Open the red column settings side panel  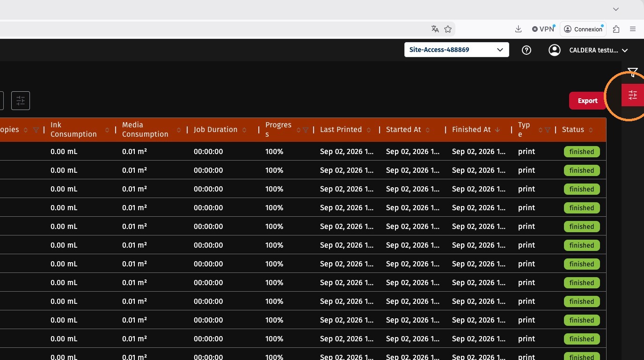(633, 95)
